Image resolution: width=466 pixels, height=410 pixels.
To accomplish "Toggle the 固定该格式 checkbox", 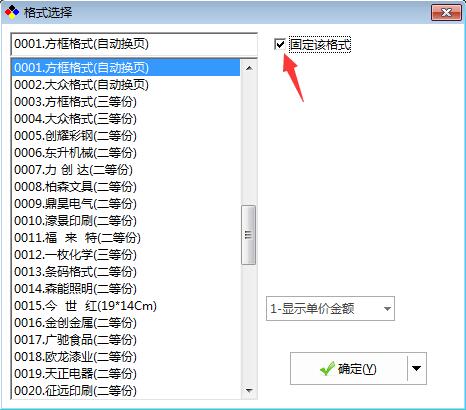I will 280,44.
